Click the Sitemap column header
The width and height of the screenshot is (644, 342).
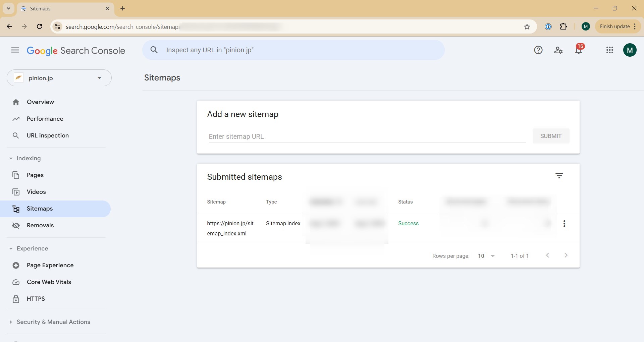(216, 202)
